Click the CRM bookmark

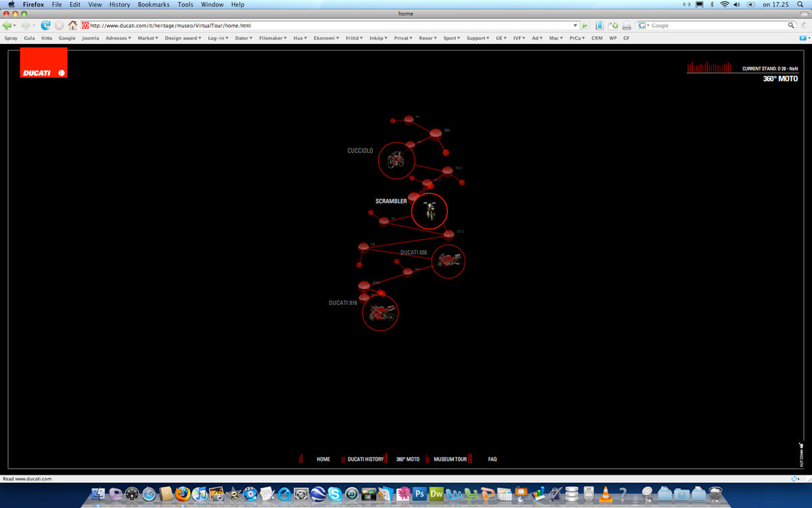pos(597,38)
